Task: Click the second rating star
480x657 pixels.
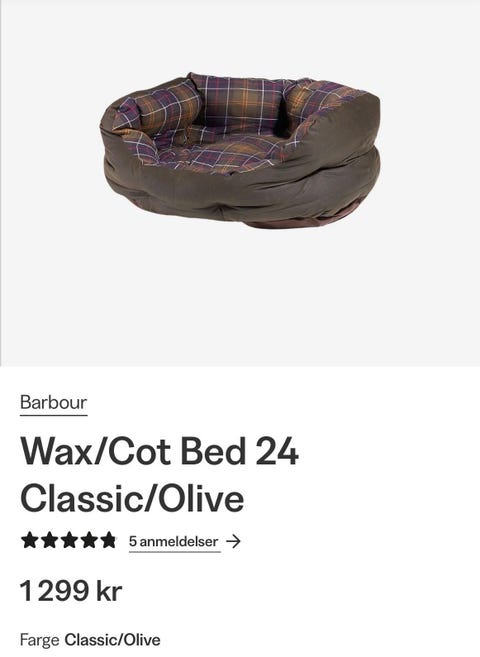Action: (49, 540)
